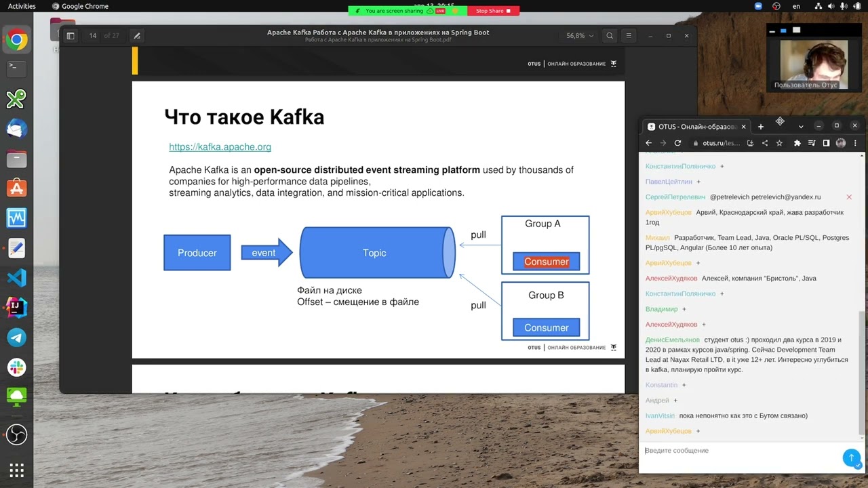Image resolution: width=868 pixels, height=488 pixels.
Task: Open OBS Studio from the dock
Action: [x=16, y=434]
